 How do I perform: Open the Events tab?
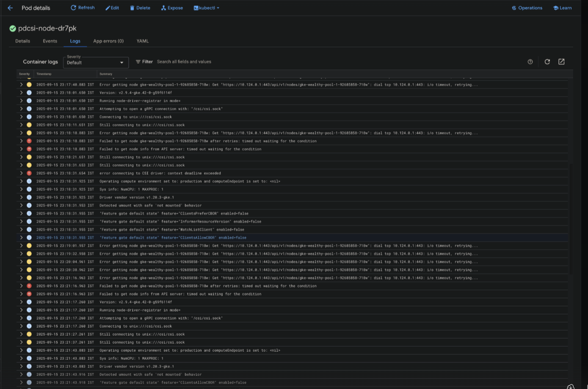(50, 41)
